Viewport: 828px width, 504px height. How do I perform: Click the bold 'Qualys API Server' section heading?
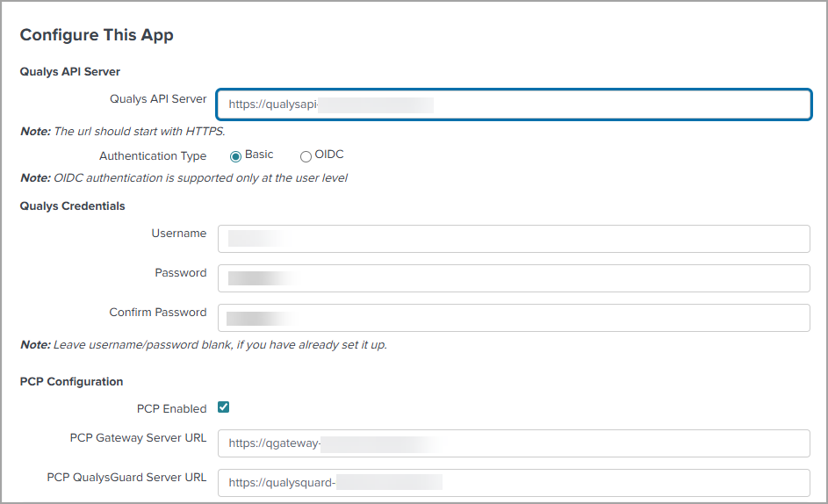point(69,72)
